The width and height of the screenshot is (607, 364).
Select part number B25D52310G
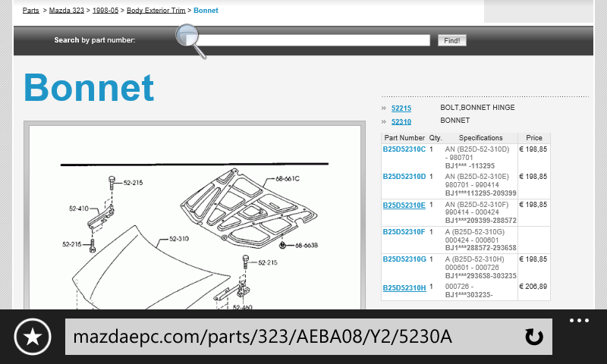[404, 259]
